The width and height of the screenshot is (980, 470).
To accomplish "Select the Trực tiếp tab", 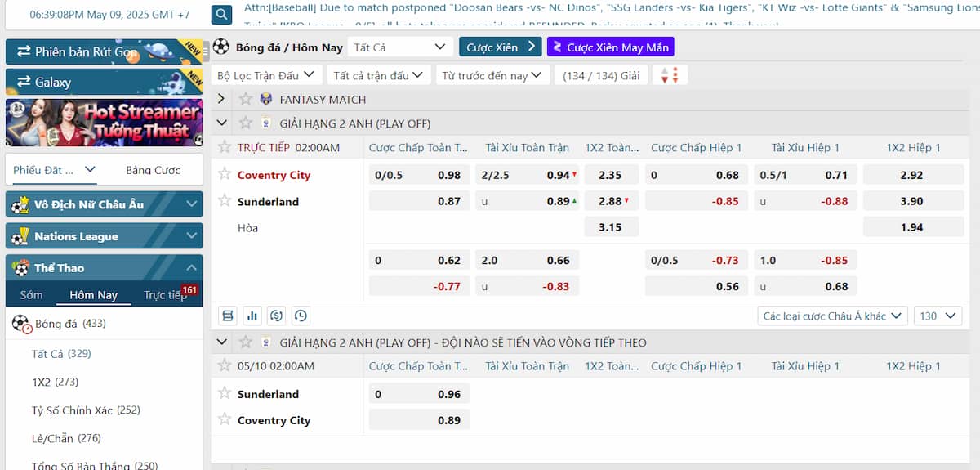I will [165, 295].
